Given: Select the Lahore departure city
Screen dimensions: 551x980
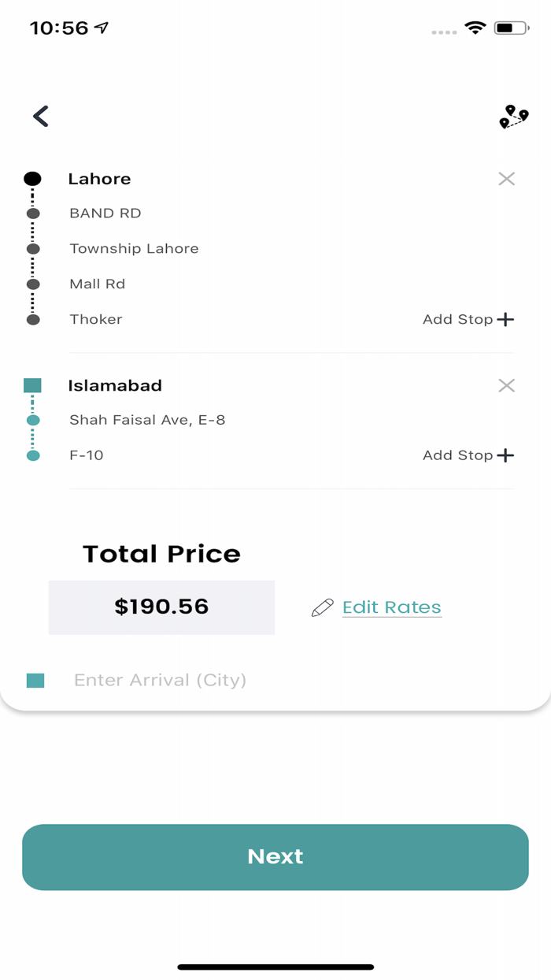Looking at the screenshot, I should 99,179.
